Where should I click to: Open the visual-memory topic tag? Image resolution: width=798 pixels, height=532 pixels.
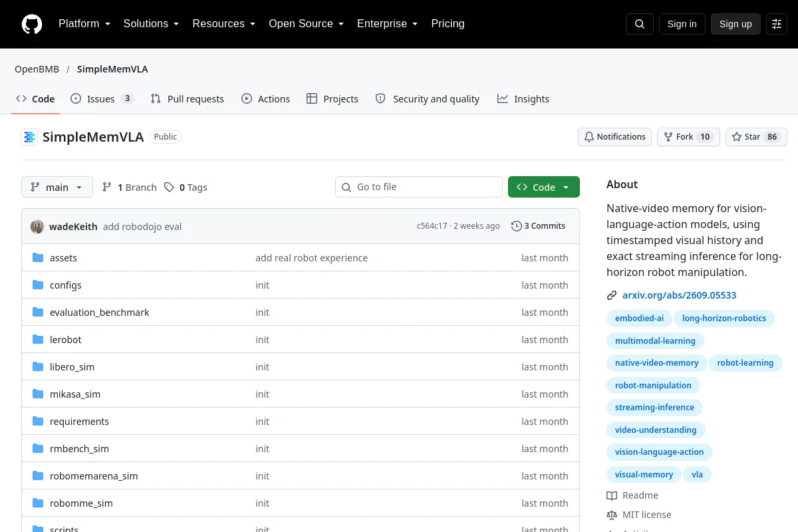click(x=644, y=475)
